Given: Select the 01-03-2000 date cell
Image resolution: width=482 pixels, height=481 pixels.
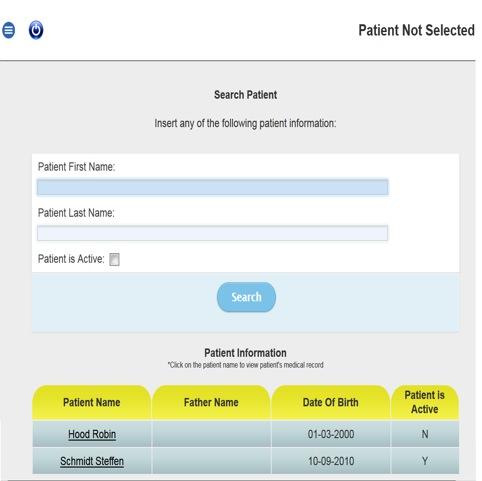Looking at the screenshot, I should click(331, 434).
